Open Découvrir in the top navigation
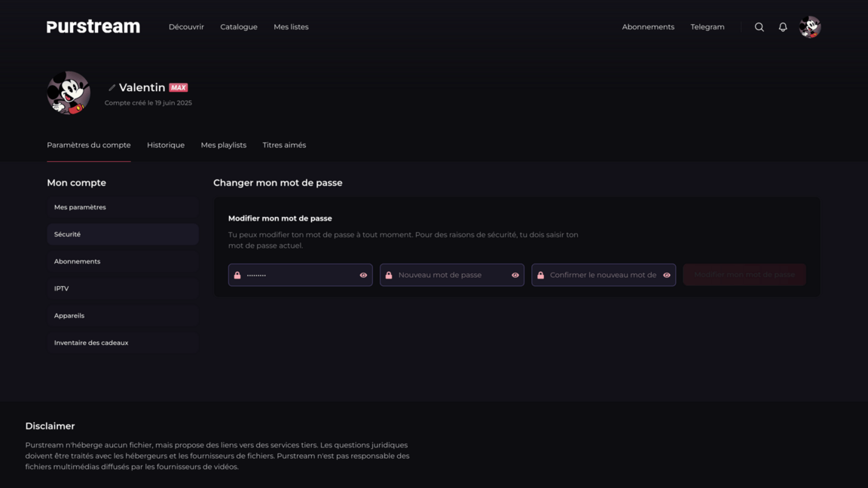Screen dimensions: 868x488 click(186, 27)
